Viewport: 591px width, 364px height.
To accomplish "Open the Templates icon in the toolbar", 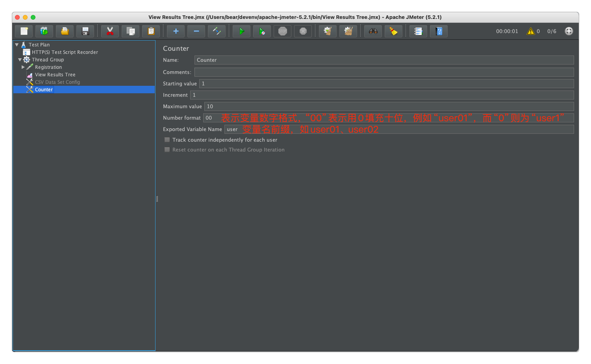I will pyautogui.click(x=44, y=31).
